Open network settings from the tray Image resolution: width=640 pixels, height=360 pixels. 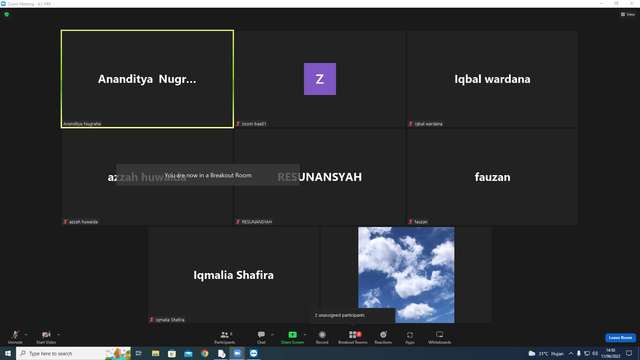click(587, 353)
